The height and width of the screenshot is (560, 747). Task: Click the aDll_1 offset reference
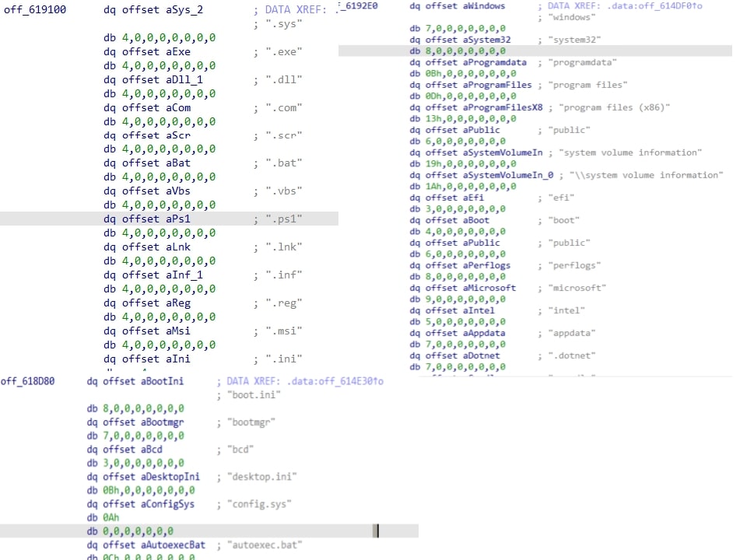pyautogui.click(x=182, y=79)
